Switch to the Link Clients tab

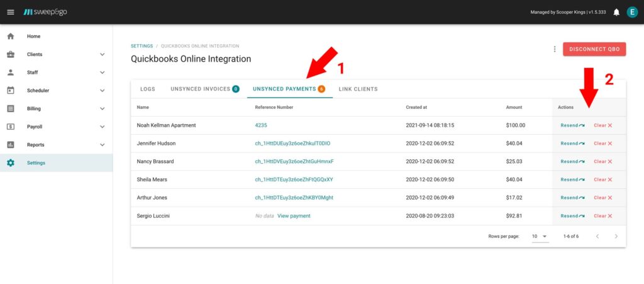coord(358,89)
